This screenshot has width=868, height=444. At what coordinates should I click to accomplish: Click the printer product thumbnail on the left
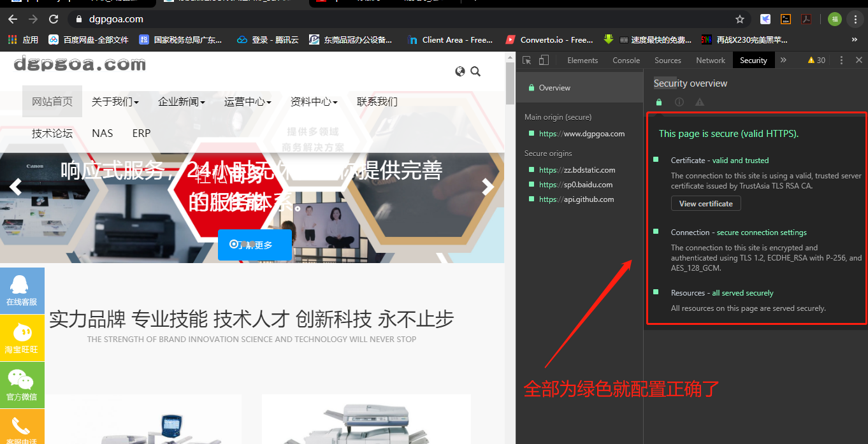coord(143,420)
